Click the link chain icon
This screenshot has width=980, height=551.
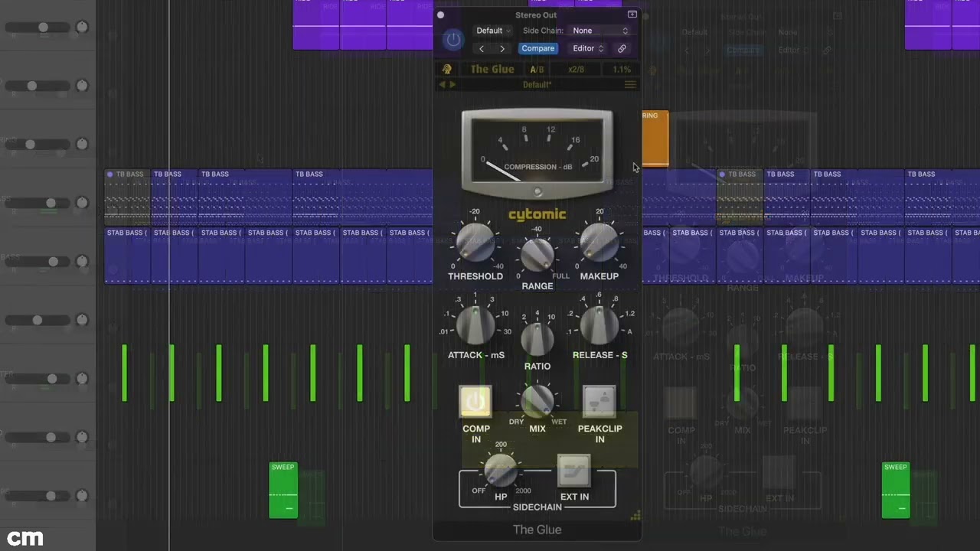tap(622, 49)
